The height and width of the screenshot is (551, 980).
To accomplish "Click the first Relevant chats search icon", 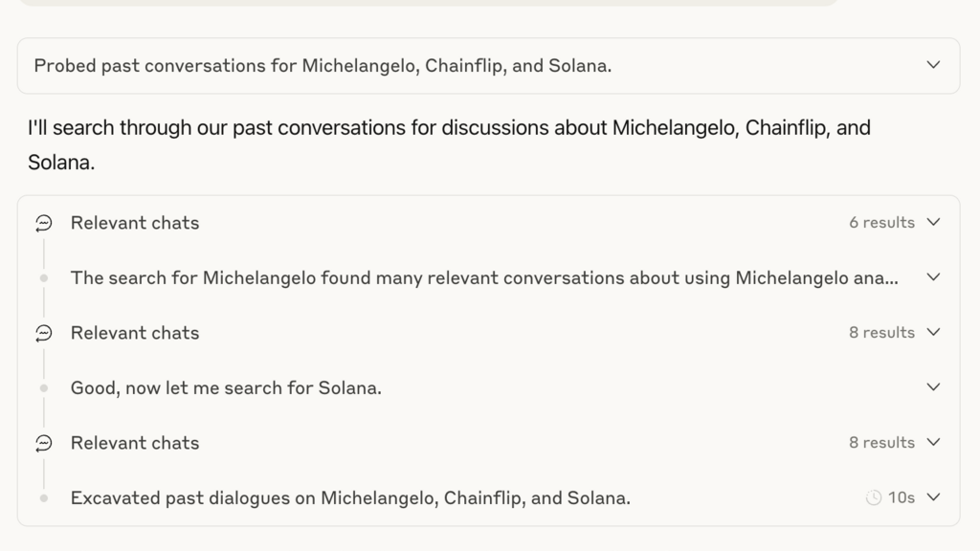I will tap(44, 223).
